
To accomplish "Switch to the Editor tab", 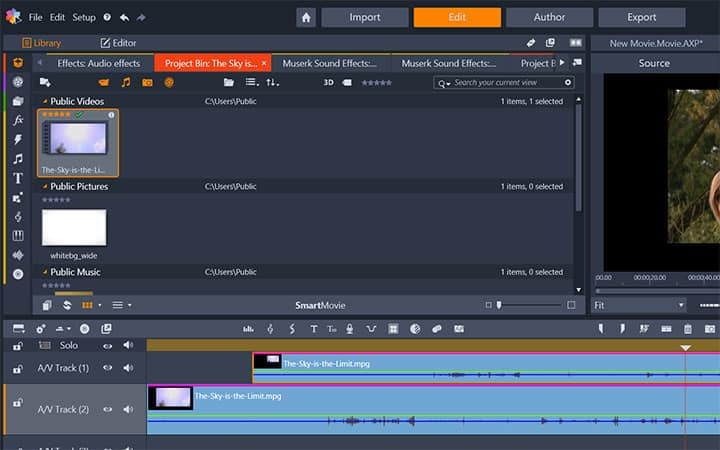I will [118, 43].
